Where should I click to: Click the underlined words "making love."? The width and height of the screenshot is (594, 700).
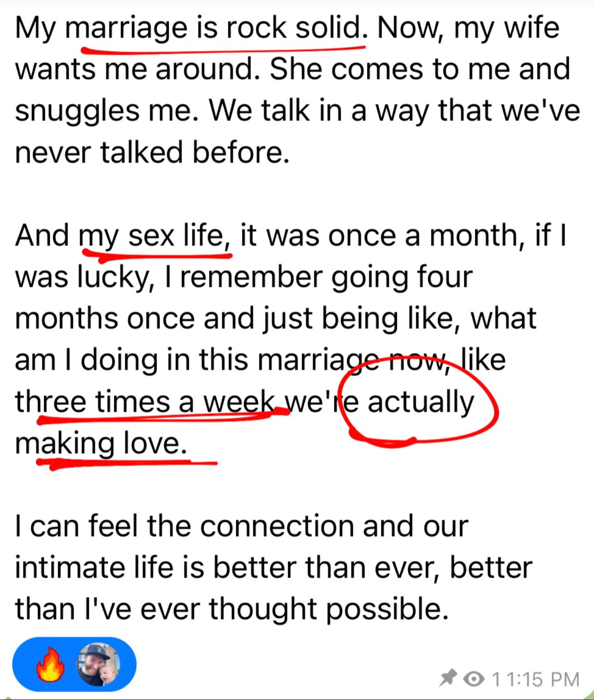click(x=101, y=444)
